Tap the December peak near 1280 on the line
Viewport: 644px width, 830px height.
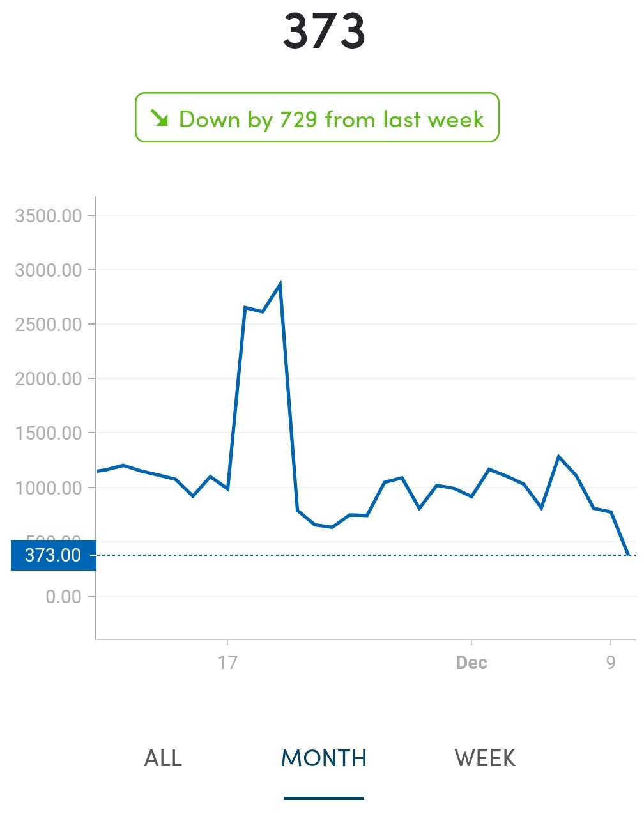tap(559, 456)
